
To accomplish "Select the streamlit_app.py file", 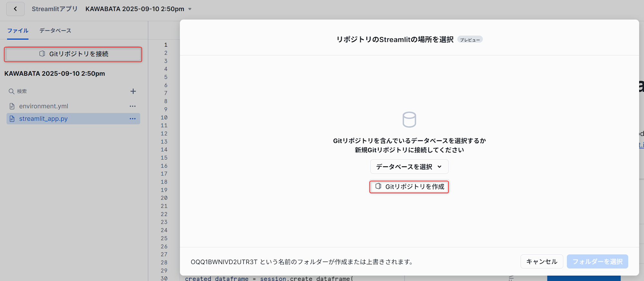I will pyautogui.click(x=73, y=119).
